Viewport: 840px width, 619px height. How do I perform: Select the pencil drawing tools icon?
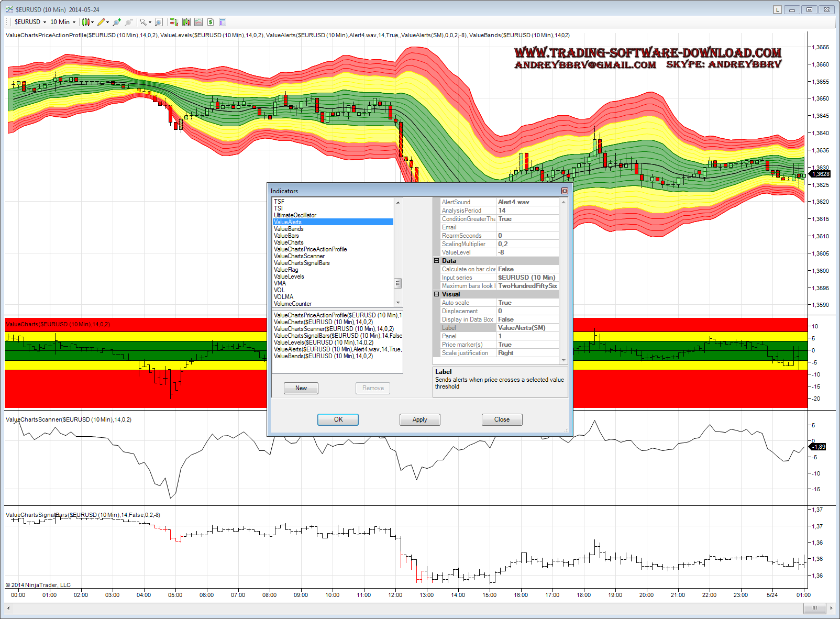tap(101, 22)
